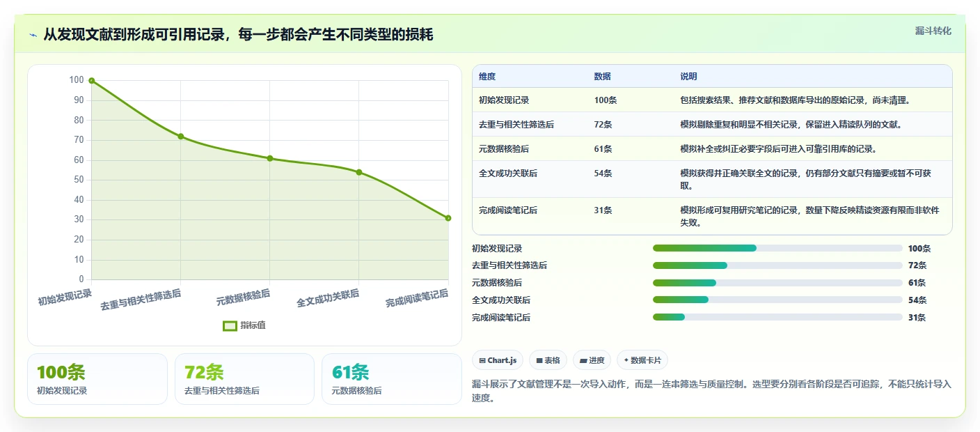Click the 漏斗转化 label in the header
Image resolution: width=980 pixels, height=432 pixels.
[933, 31]
